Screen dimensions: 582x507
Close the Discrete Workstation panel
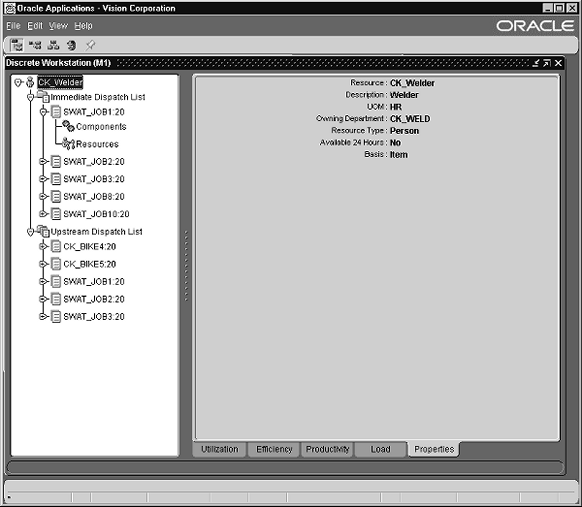point(558,63)
